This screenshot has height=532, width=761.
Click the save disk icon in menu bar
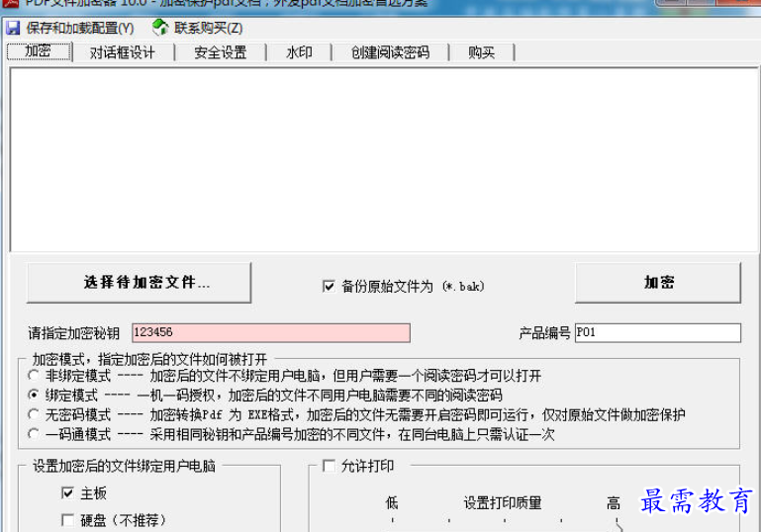coord(13,28)
